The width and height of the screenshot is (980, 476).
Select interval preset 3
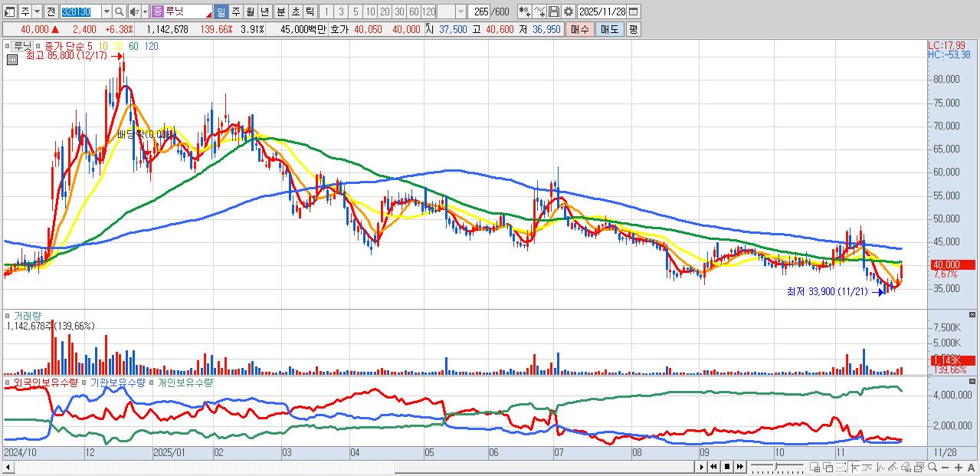(x=341, y=11)
